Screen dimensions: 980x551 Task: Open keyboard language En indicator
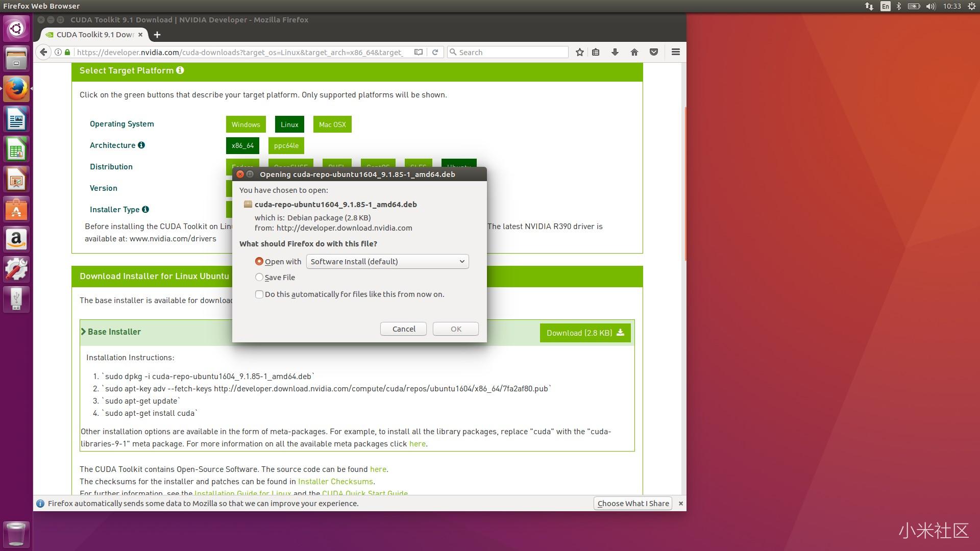886,6
